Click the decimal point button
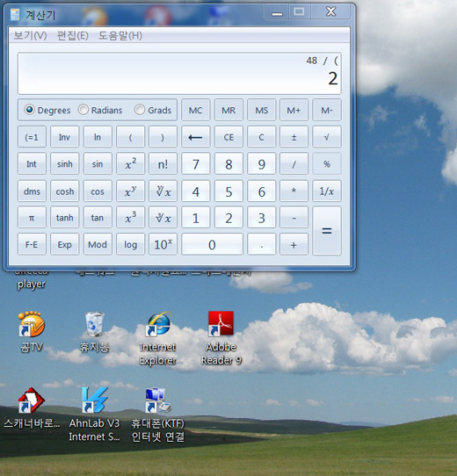The width and height of the screenshot is (457, 476). (x=261, y=244)
